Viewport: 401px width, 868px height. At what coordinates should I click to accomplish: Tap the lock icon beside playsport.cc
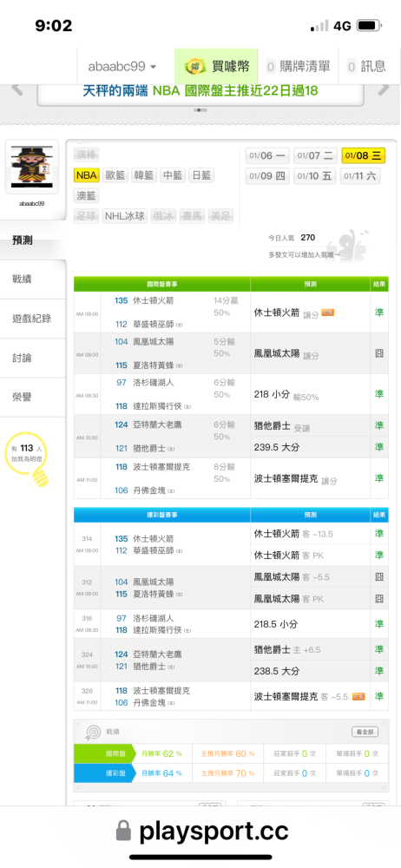[x=123, y=831]
